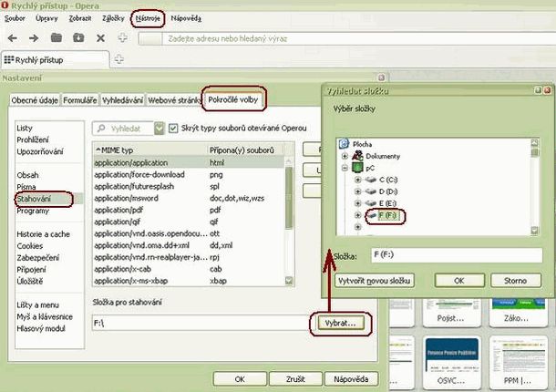This screenshot has width=556, height=392.
Task: Switch to Vyhledávání tab
Action: [123, 100]
